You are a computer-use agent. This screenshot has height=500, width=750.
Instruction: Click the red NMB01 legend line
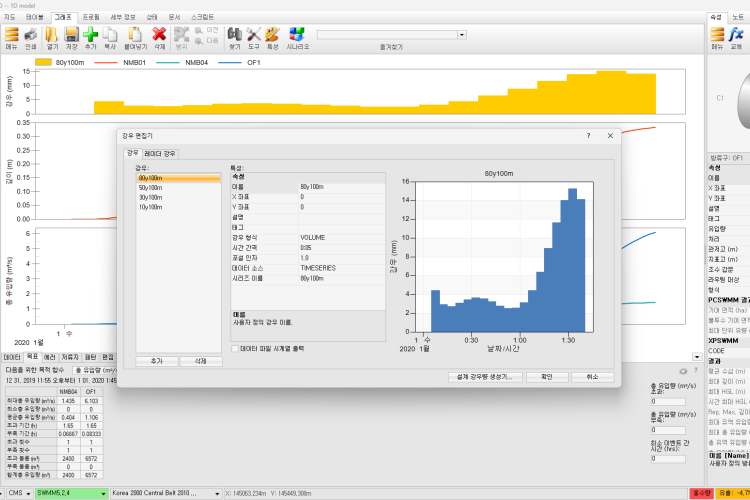coord(106,63)
